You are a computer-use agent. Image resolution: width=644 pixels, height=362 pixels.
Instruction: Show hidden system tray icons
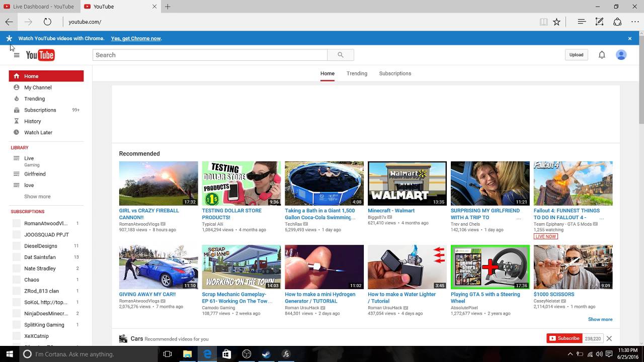[570, 354]
